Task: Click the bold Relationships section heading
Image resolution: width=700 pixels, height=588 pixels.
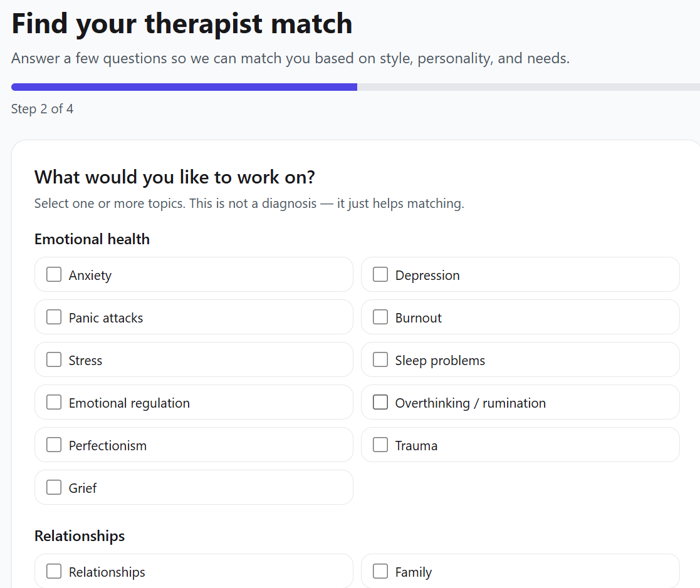Action: pyautogui.click(x=80, y=536)
